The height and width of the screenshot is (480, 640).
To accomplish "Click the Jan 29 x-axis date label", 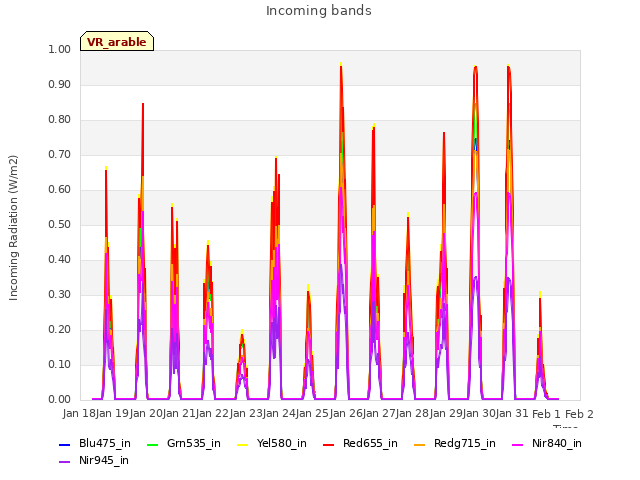I will [446, 414].
